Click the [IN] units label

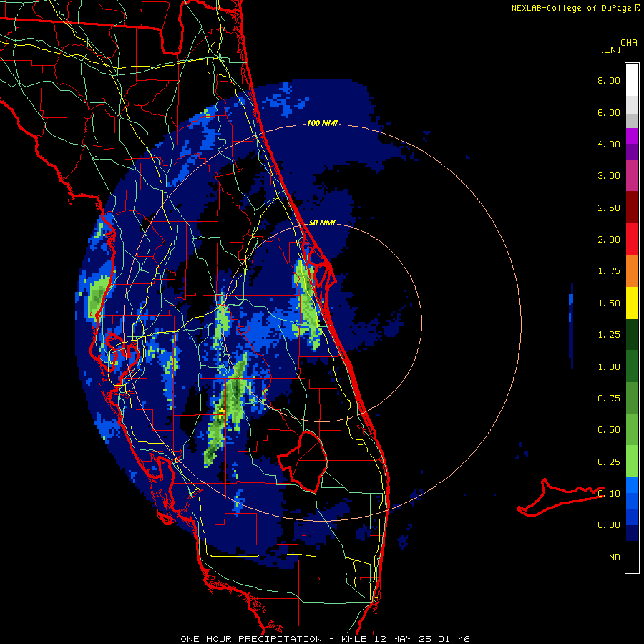tap(610, 49)
